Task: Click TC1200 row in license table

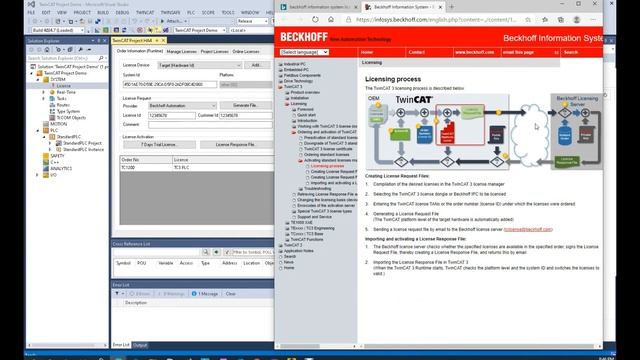Action: pos(197,168)
